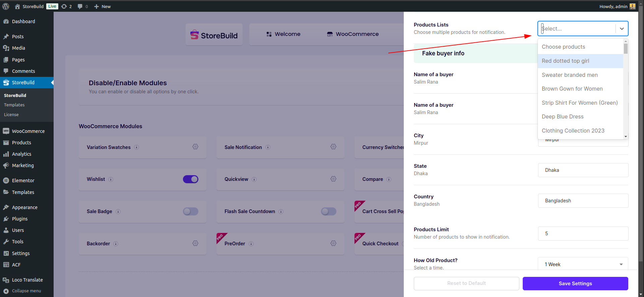Click info icon next to Wishlist
Image resolution: width=644 pixels, height=297 pixels.
click(111, 179)
